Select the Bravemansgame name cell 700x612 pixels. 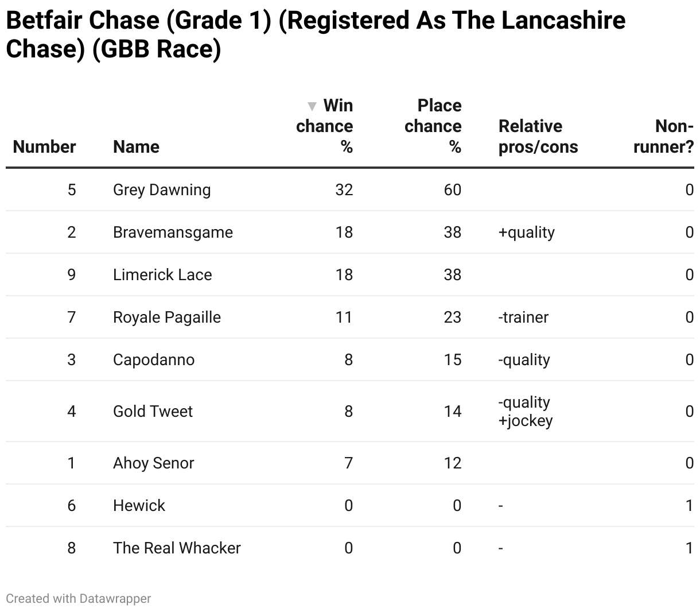point(173,233)
